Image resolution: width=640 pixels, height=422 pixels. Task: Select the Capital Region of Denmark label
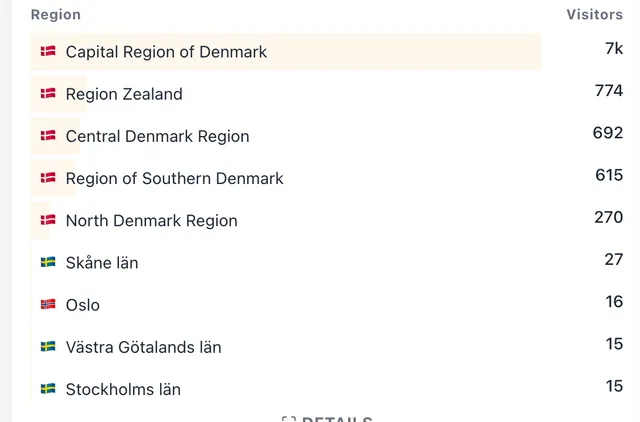tap(166, 52)
